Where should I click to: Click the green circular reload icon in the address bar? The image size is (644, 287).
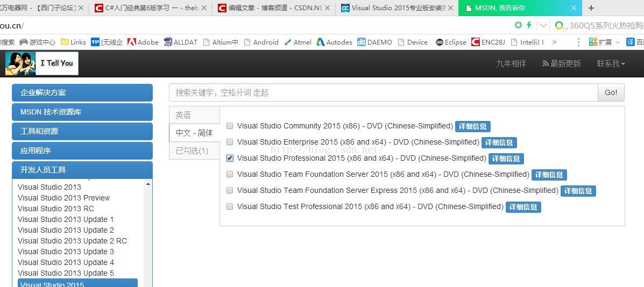[518, 25]
